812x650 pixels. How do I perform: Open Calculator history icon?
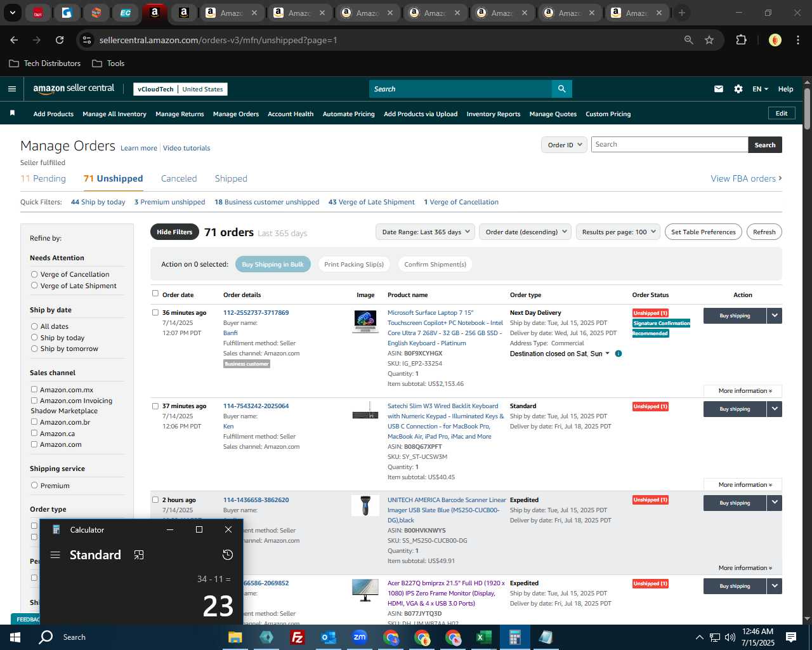[x=228, y=555]
